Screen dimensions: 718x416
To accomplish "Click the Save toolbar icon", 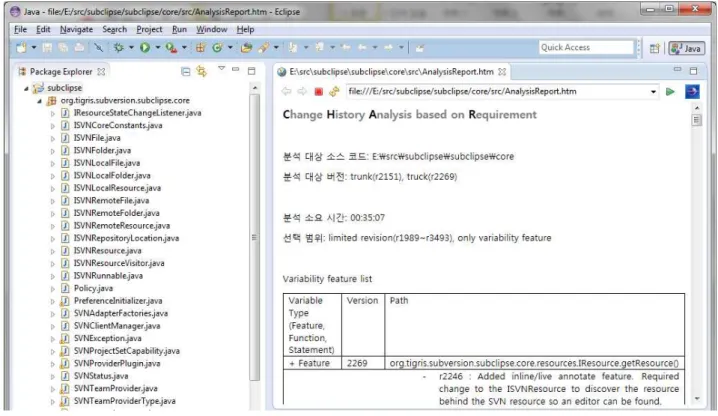I will pos(47,47).
